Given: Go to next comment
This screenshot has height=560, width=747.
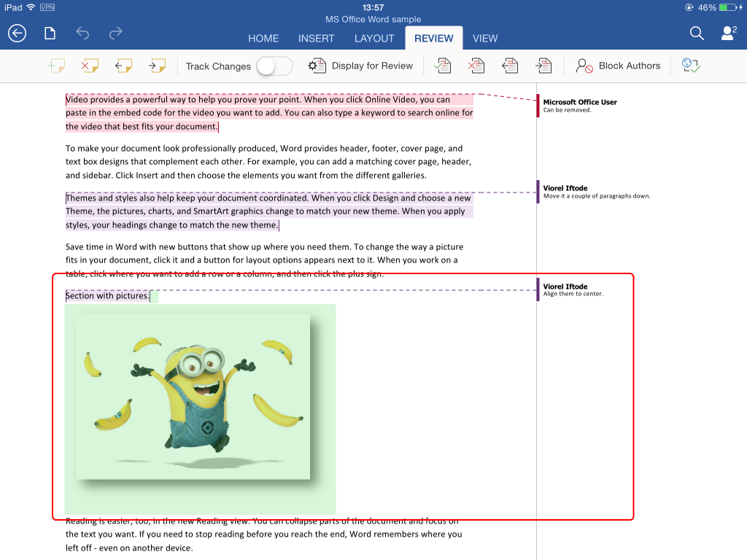Looking at the screenshot, I should click(x=158, y=66).
